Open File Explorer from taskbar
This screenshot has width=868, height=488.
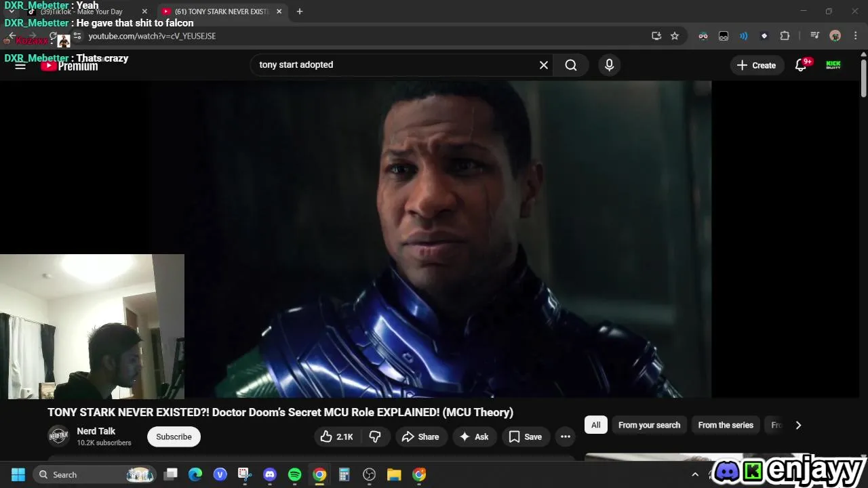(394, 474)
